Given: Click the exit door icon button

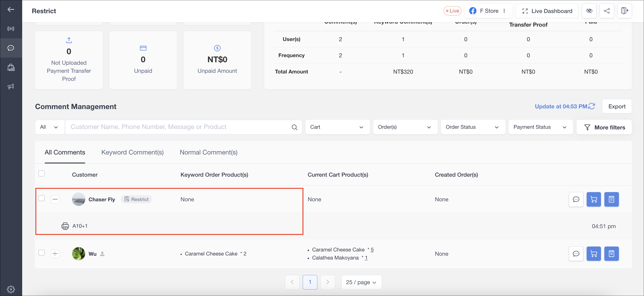Looking at the screenshot, I should (625, 11).
